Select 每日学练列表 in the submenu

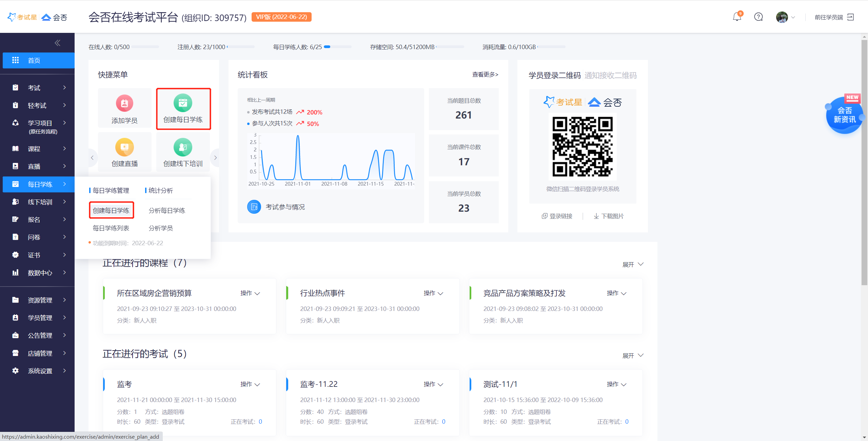[x=111, y=228]
